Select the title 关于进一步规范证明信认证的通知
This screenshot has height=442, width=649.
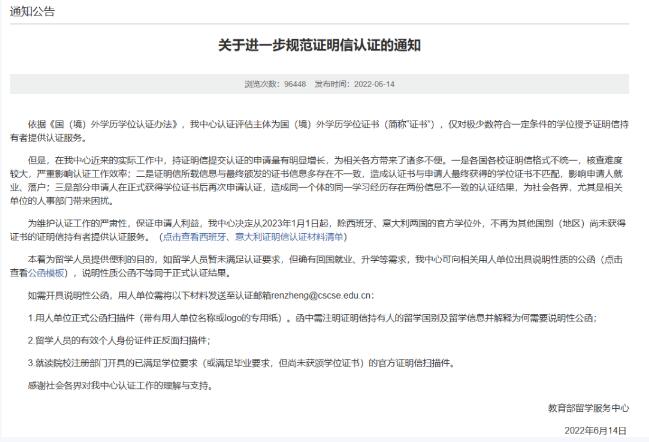pos(319,45)
